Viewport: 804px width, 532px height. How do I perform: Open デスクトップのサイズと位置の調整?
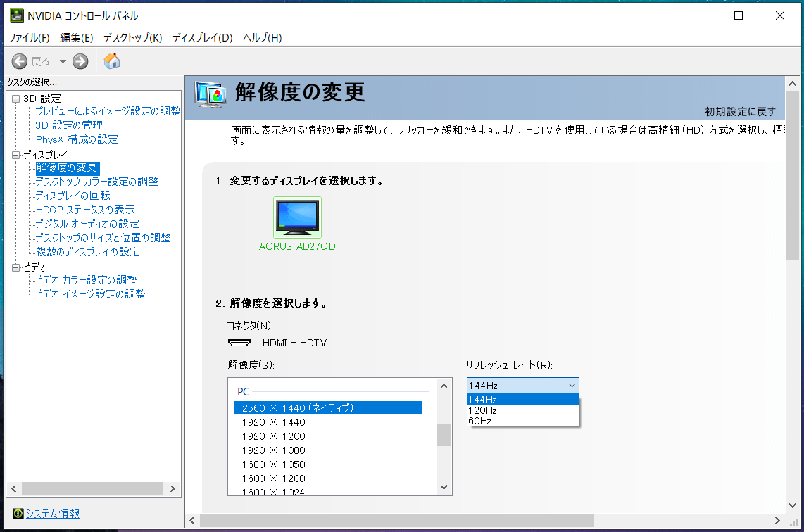pyautogui.click(x=103, y=238)
